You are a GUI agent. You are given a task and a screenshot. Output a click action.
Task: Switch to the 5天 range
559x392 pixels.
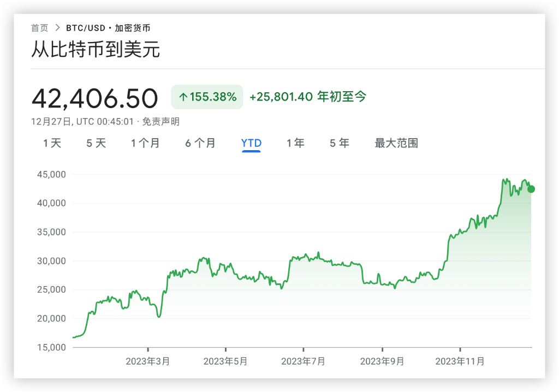click(x=96, y=143)
